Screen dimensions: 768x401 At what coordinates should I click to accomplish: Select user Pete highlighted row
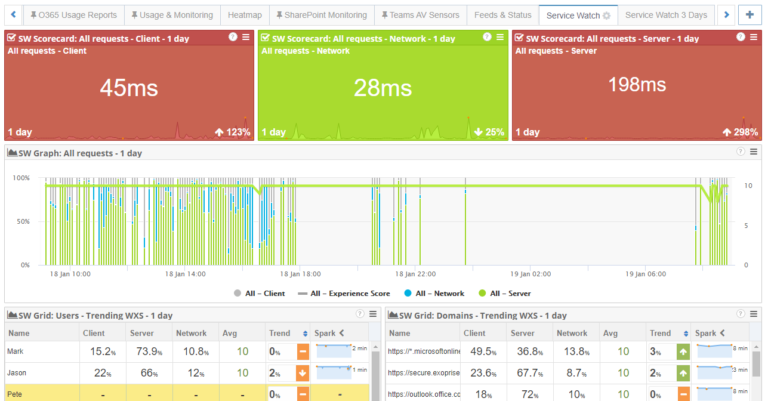click(x=187, y=393)
